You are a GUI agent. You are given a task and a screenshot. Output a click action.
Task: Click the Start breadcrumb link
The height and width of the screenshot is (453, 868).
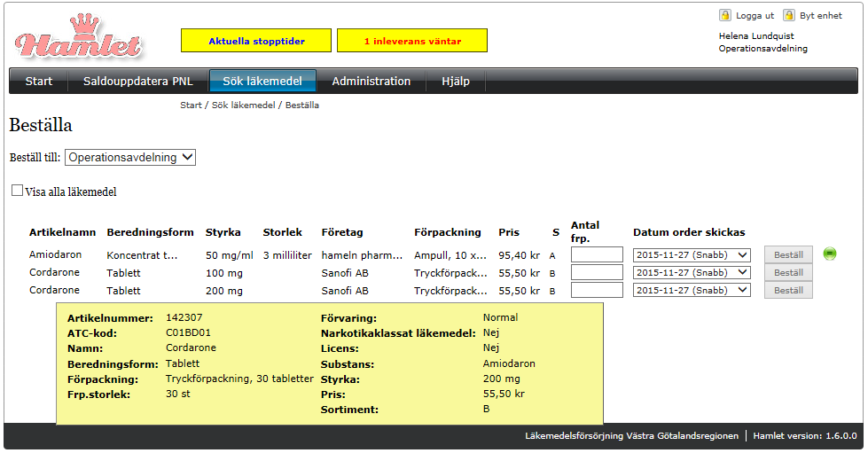(x=191, y=105)
